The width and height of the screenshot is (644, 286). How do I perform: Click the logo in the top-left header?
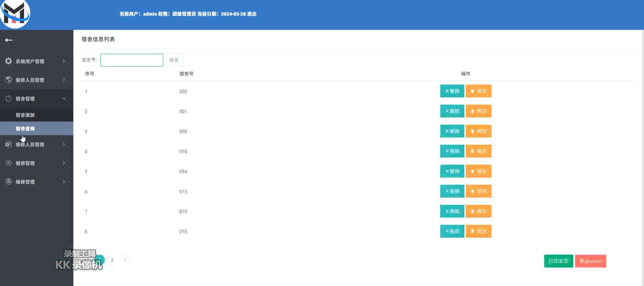pos(15,14)
